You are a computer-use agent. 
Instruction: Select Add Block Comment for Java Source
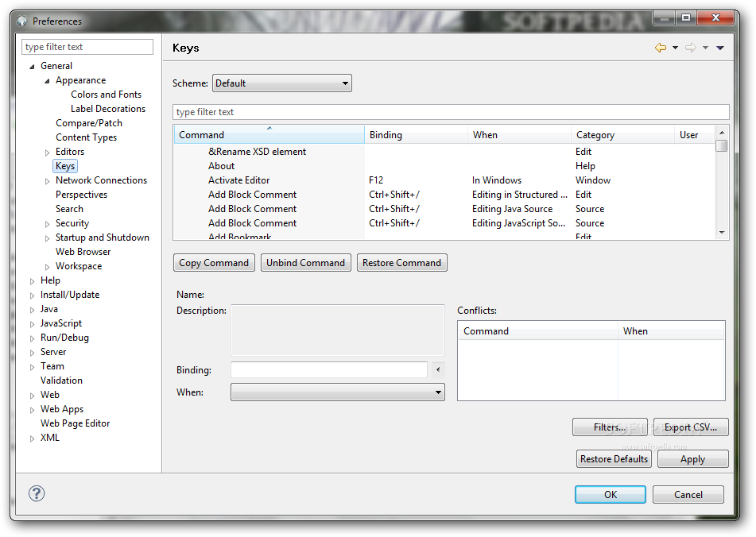444,209
